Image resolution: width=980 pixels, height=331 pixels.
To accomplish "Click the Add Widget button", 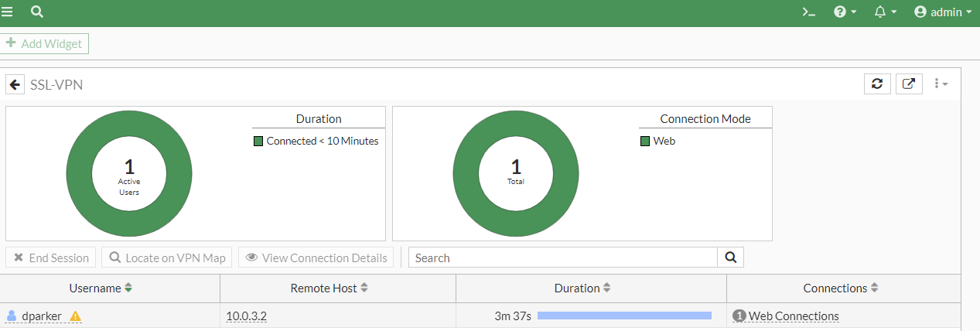I will [46, 43].
